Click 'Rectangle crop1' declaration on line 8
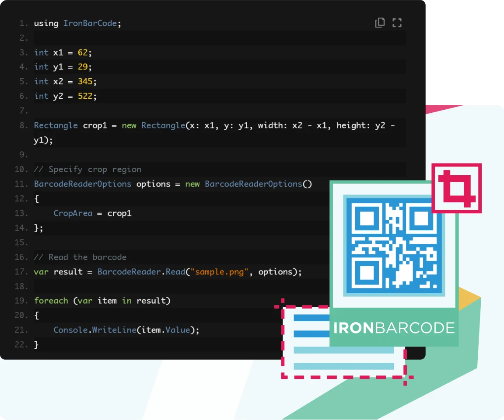 click(70, 125)
